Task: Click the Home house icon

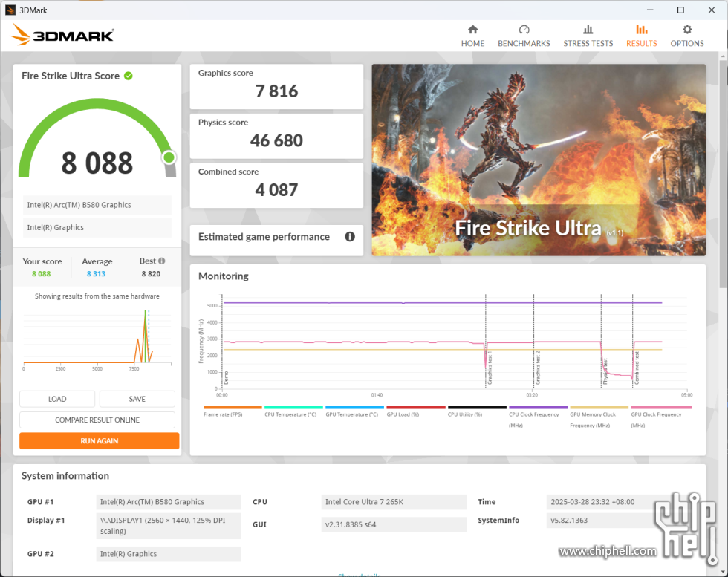Action: 472,30
